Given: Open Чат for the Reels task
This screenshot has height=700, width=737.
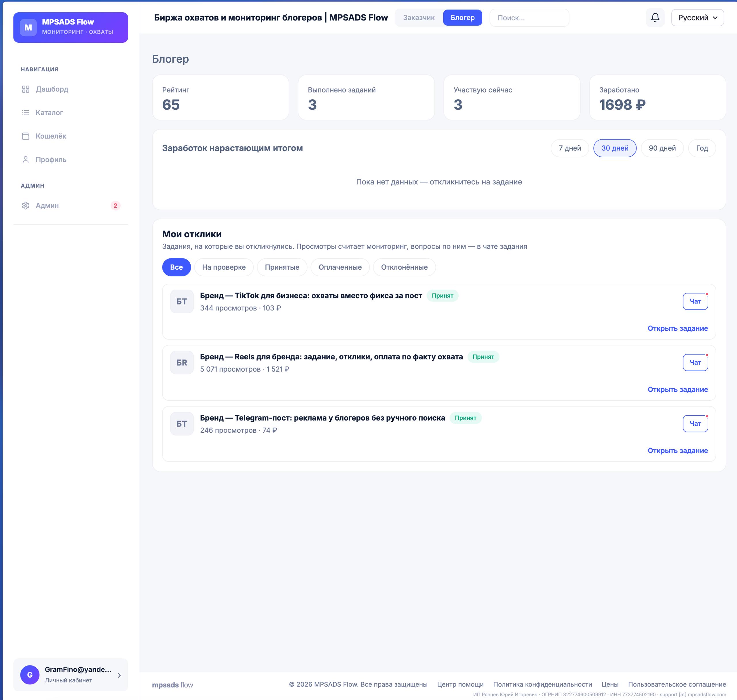Looking at the screenshot, I should coord(695,363).
